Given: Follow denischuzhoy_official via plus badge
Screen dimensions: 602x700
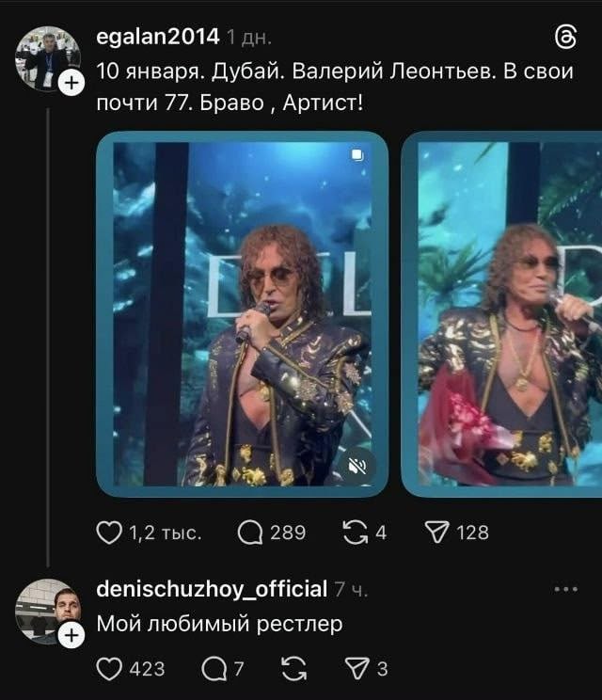Looking at the screenshot, I should point(71,637).
